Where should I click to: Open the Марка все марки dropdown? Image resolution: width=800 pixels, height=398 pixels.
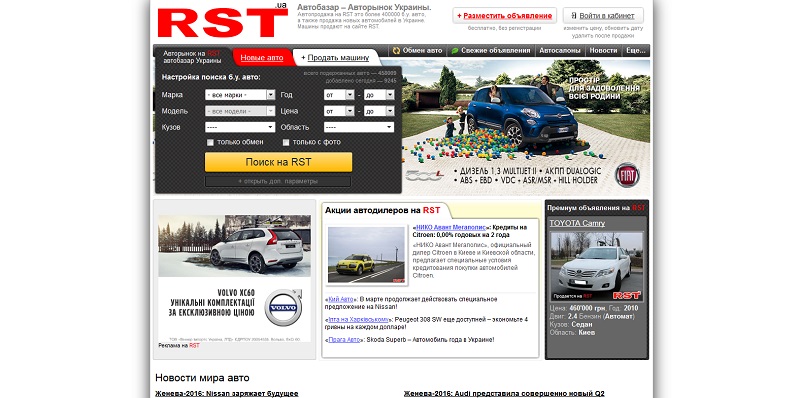coord(240,95)
